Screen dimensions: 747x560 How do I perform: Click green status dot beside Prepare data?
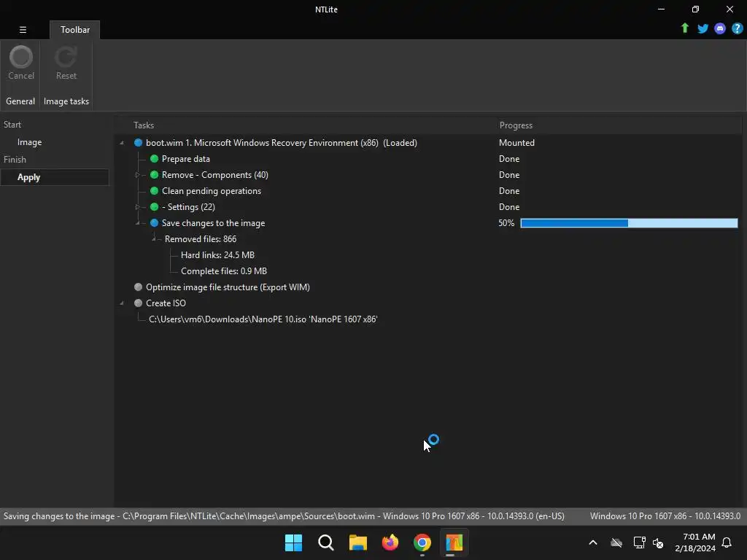click(x=154, y=158)
